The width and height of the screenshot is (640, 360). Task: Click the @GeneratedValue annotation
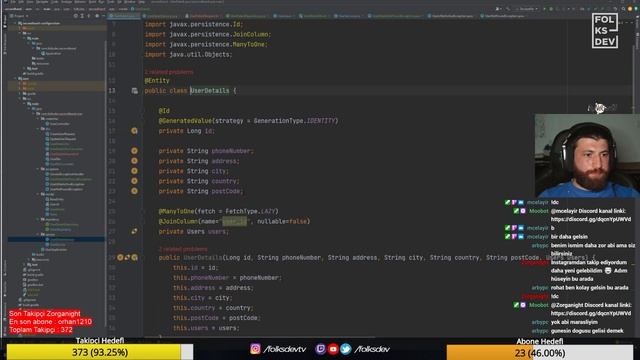tap(185, 121)
